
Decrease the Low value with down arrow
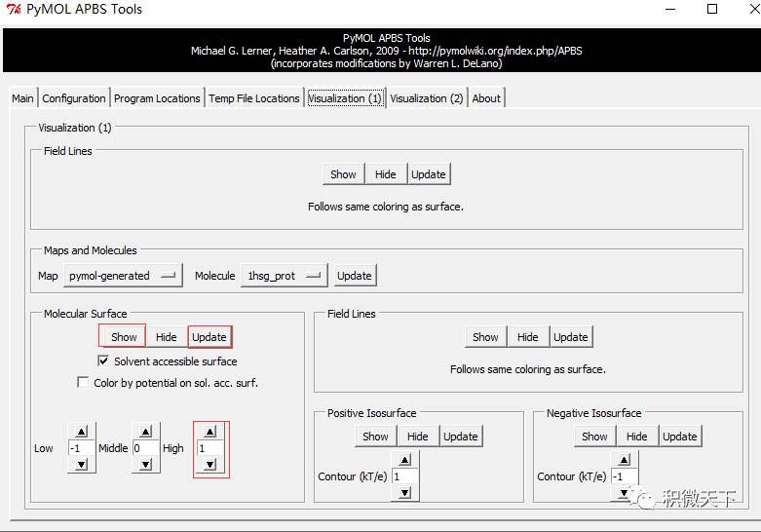(x=82, y=465)
